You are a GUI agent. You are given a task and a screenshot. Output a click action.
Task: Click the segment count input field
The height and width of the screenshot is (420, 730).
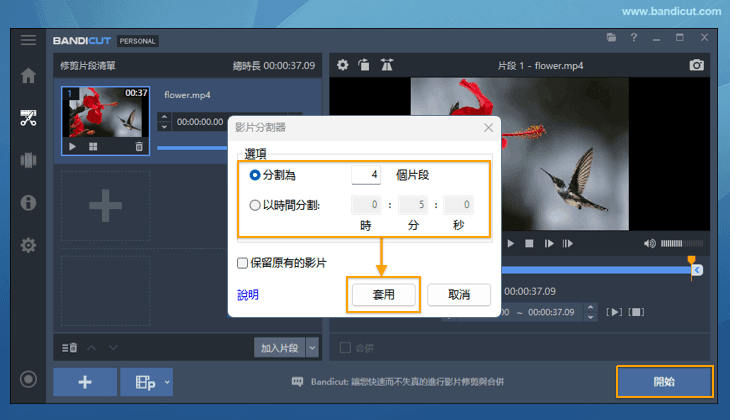coord(366,175)
